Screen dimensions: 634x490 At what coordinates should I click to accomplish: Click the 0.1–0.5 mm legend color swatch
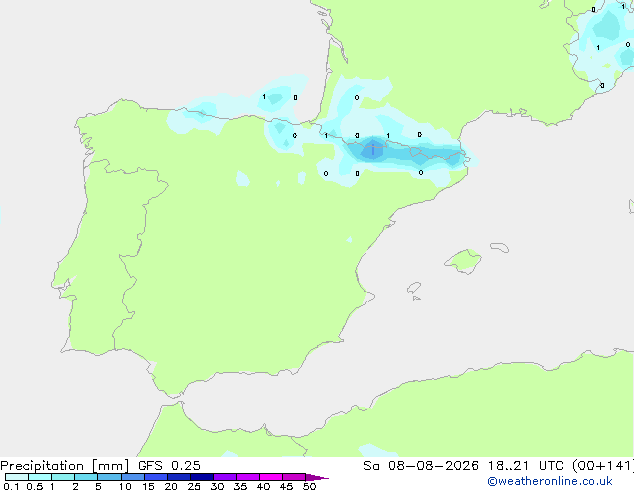(17, 477)
